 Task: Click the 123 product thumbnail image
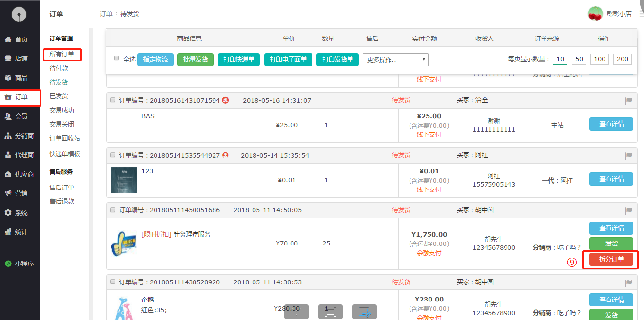[124, 180]
